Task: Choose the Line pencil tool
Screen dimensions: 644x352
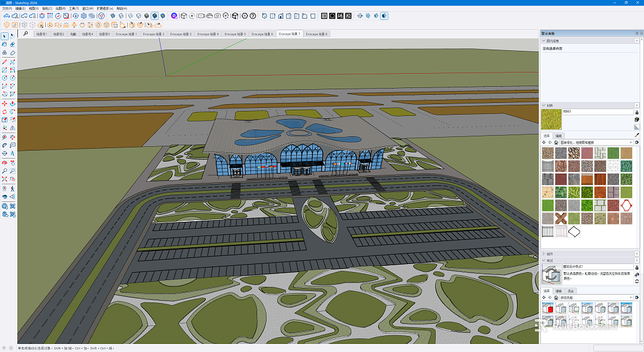Action: [x=4, y=62]
